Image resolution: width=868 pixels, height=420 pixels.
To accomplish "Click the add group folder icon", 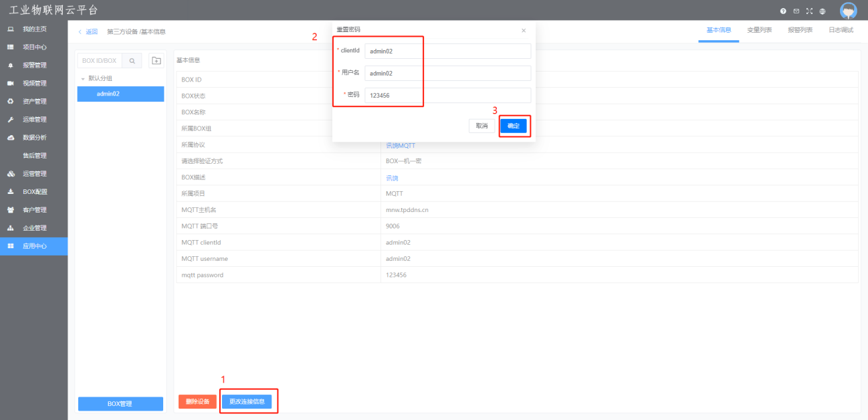I will (x=156, y=61).
